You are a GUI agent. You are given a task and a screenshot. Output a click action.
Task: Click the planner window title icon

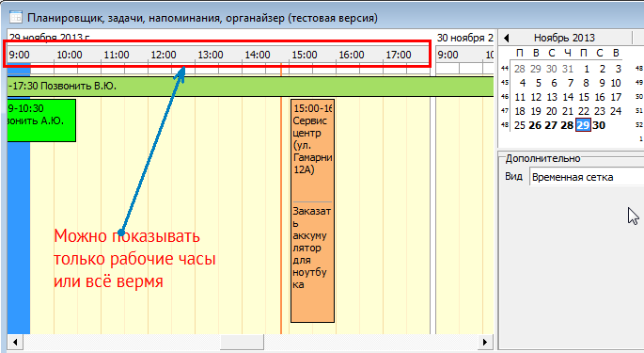16,17
